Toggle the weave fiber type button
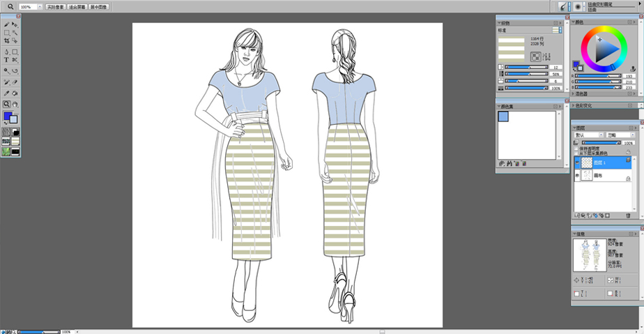 [x=536, y=56]
